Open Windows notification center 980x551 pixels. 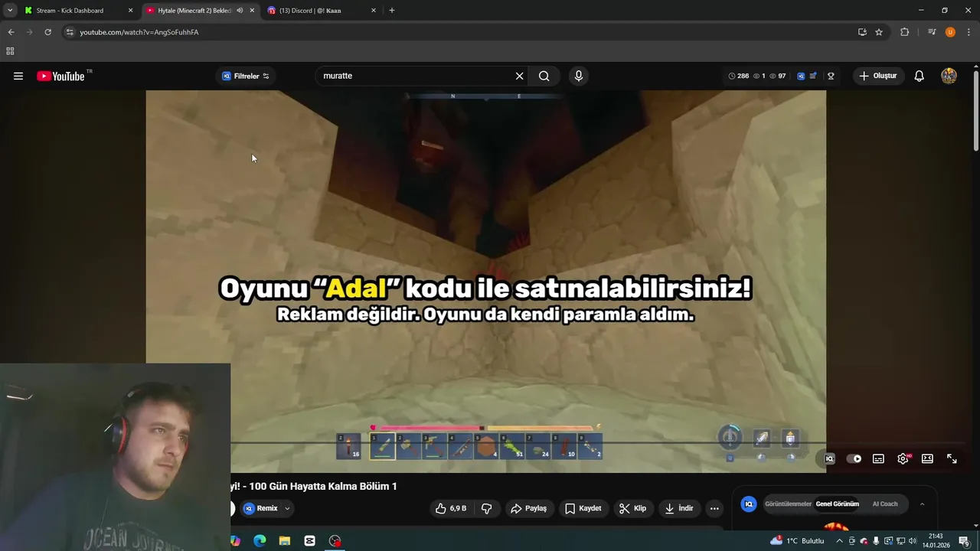click(x=964, y=540)
